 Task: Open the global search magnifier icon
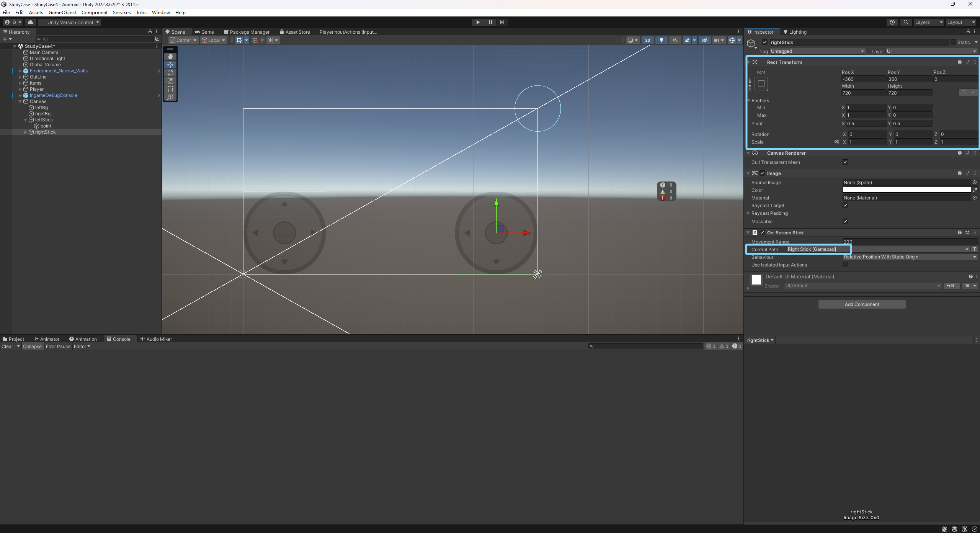click(x=906, y=22)
